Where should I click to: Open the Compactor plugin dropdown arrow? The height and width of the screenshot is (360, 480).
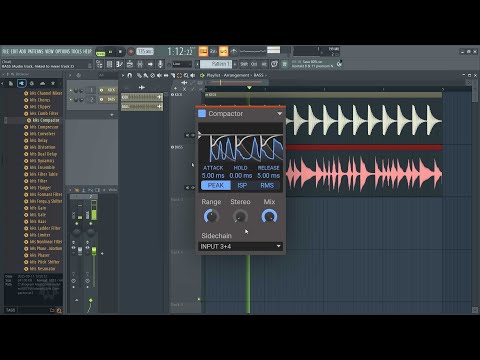click(279, 114)
